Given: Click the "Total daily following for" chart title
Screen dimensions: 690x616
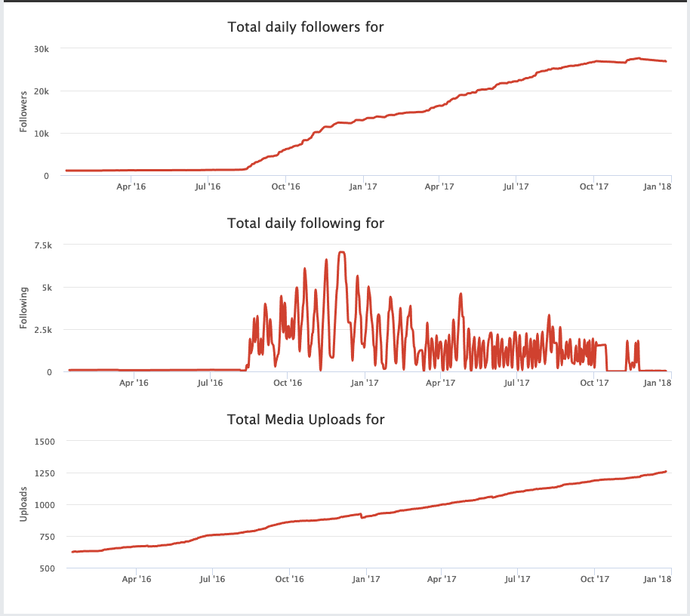Looking at the screenshot, I should coord(306,223).
